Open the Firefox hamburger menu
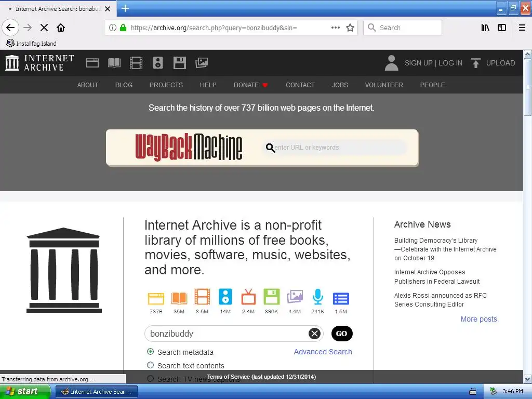 [522, 28]
